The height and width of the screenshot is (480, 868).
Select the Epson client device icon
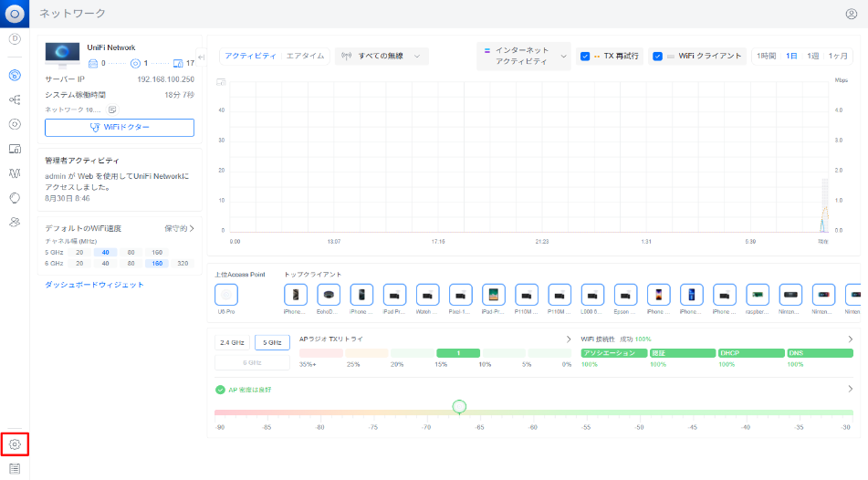(x=625, y=295)
